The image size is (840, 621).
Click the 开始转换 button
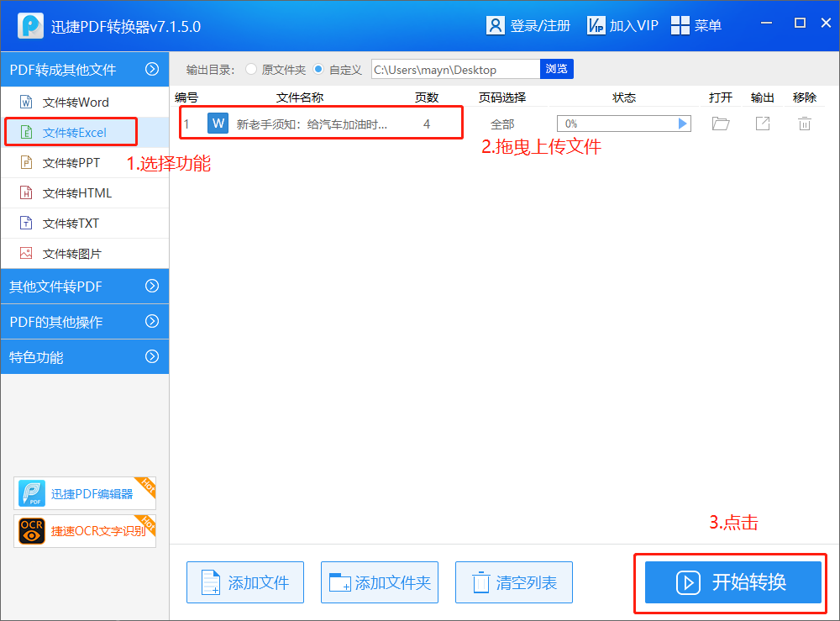[732, 582]
